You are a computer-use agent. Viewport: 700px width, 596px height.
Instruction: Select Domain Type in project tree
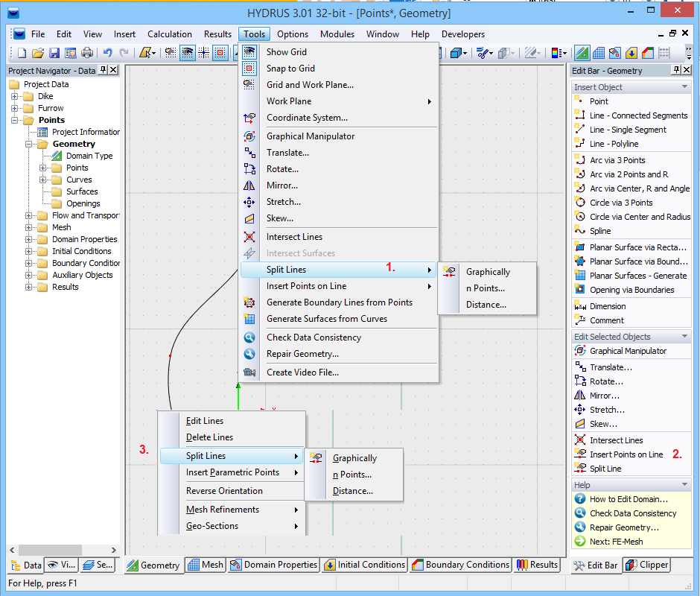(89, 156)
